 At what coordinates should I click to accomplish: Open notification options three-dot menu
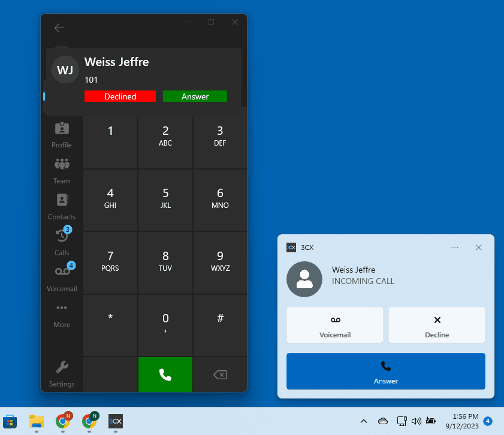point(455,247)
